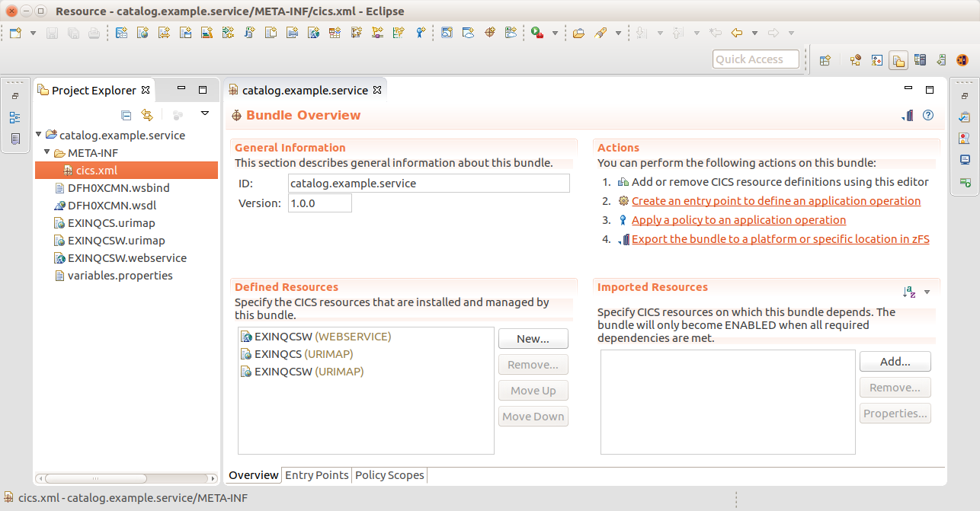Minimize the Project Explorer view
This screenshot has height=511, width=980.
181,89
